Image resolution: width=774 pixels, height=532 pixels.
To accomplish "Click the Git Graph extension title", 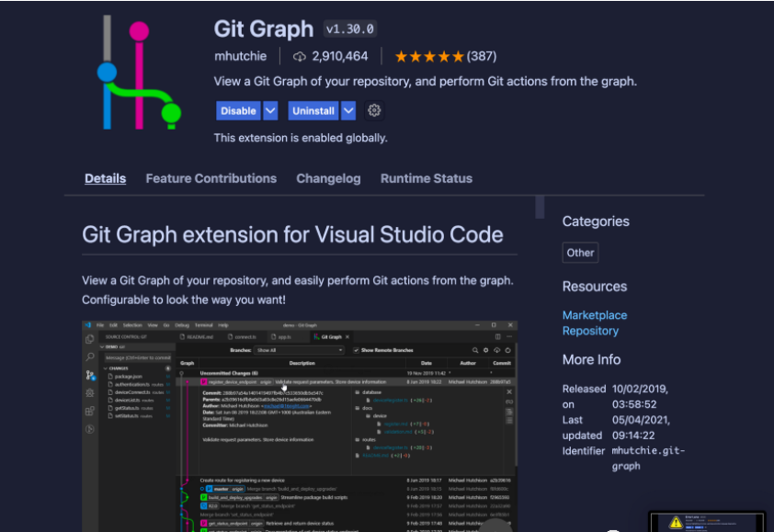I will click(264, 29).
